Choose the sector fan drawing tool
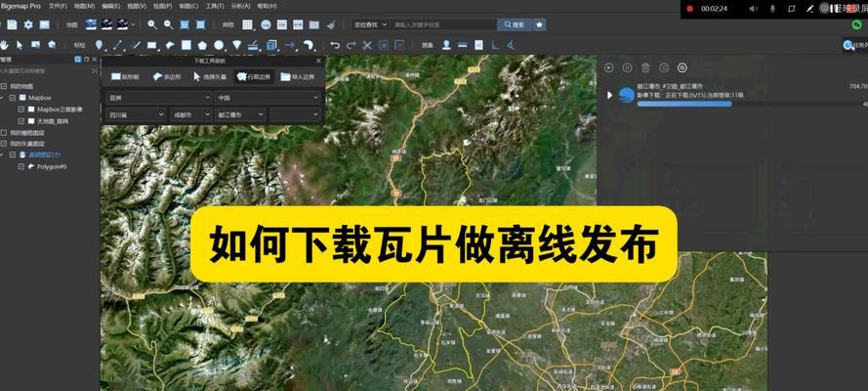This screenshot has height=391, width=868. click(x=237, y=45)
